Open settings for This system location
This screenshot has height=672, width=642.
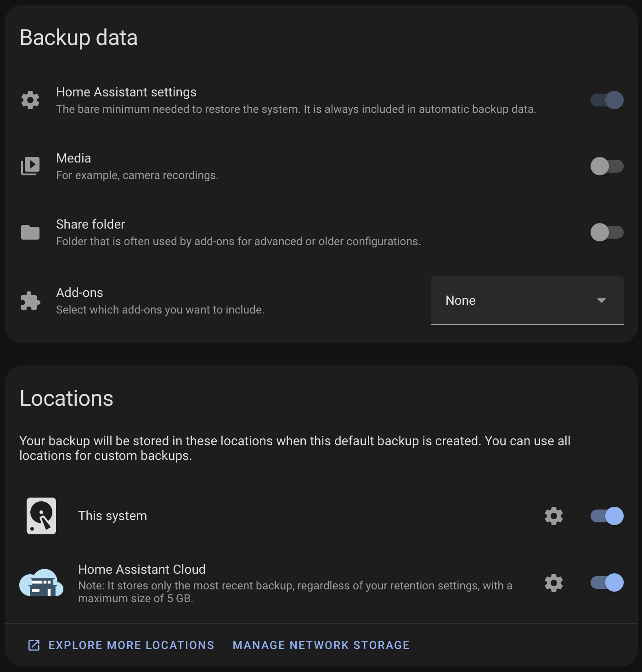[x=553, y=515]
